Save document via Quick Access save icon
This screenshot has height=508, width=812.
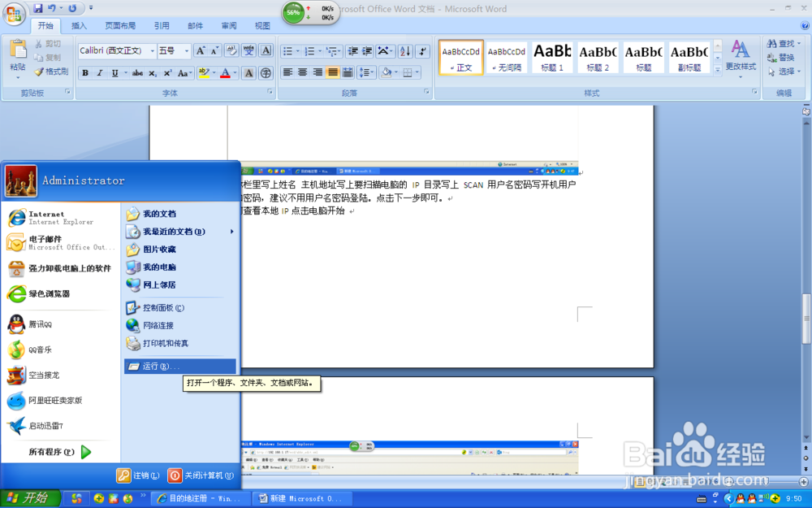38,8
